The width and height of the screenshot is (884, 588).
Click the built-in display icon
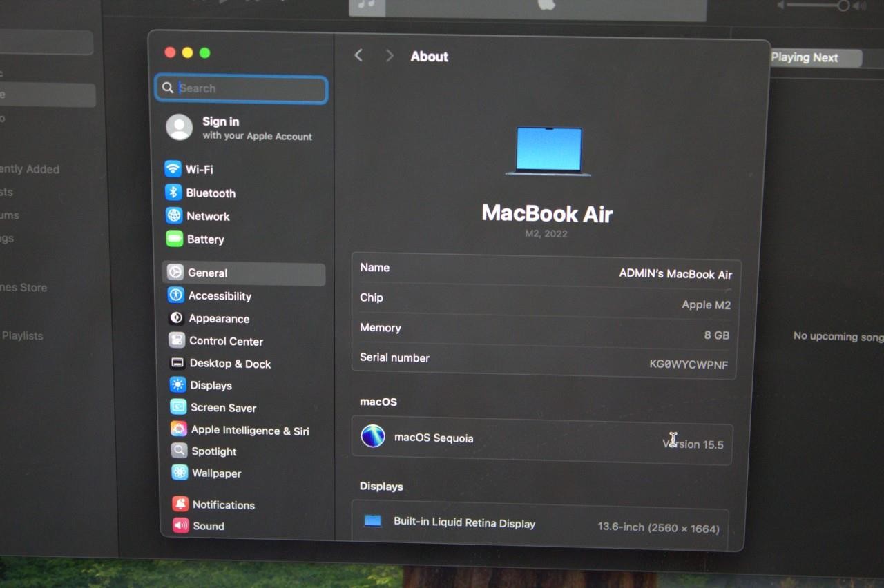(373, 521)
